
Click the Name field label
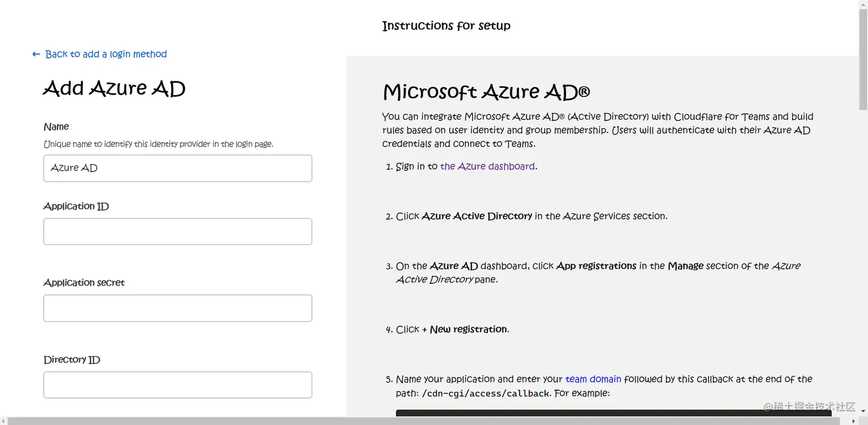coord(56,127)
